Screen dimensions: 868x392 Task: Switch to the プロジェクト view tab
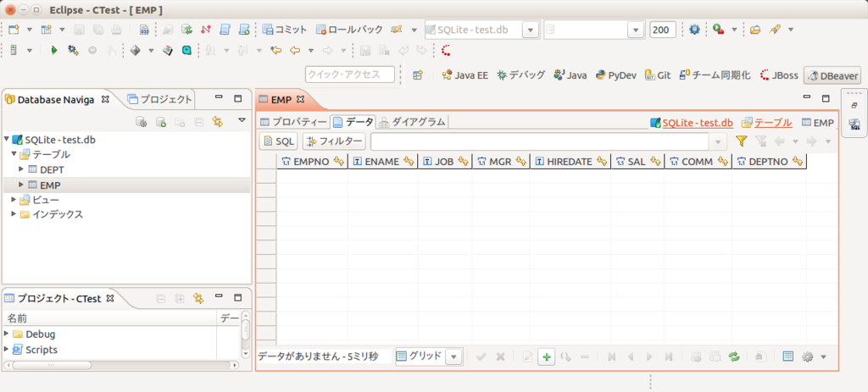pos(160,100)
